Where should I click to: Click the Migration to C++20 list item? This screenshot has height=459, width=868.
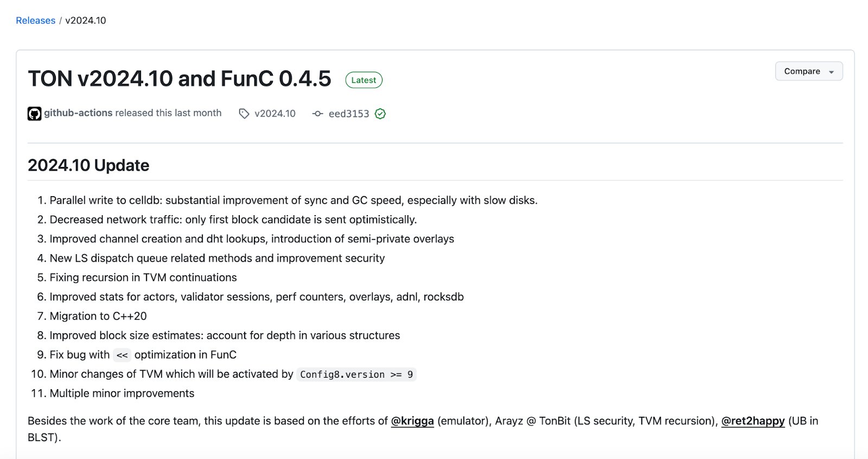tap(98, 316)
